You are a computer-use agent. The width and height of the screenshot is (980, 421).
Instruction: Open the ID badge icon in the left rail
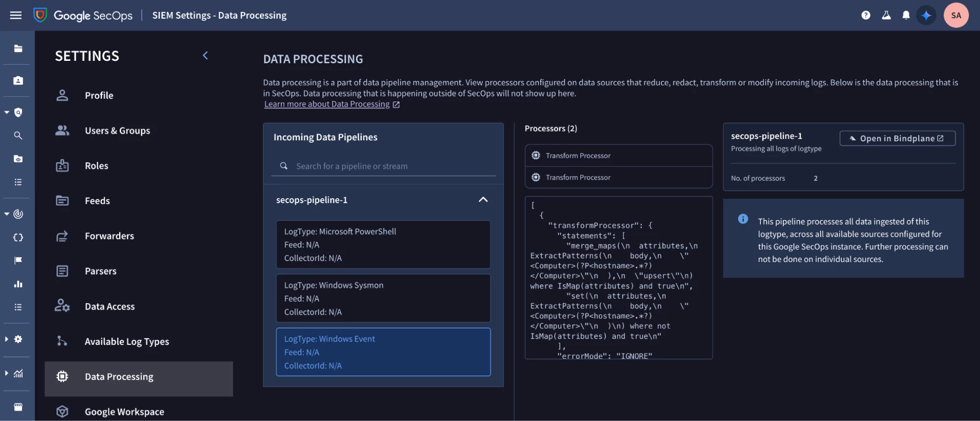point(18,80)
